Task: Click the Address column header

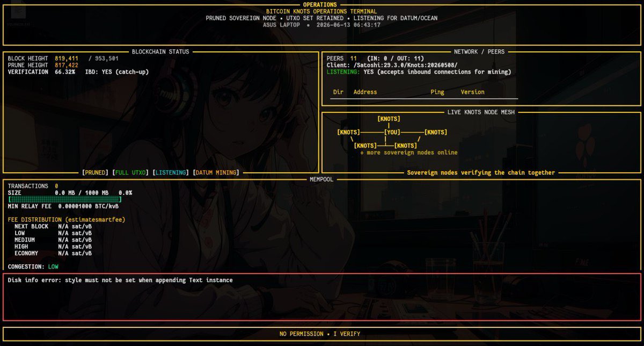Action: click(x=365, y=92)
